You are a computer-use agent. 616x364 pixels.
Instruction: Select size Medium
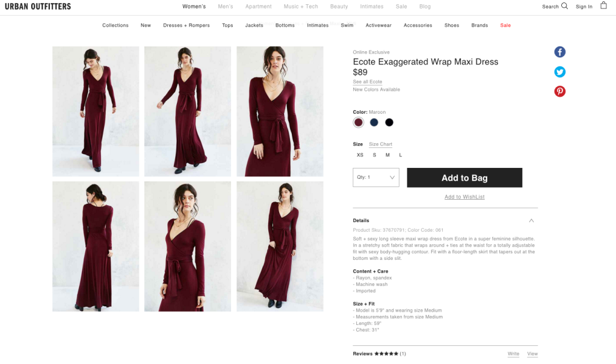tap(387, 155)
